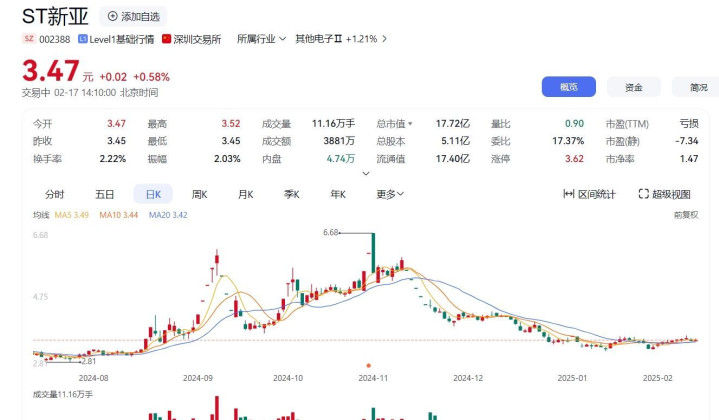Click the 委比 value 17.37%
Image resolution: width=719 pixels, height=420 pixels.
[x=568, y=141]
